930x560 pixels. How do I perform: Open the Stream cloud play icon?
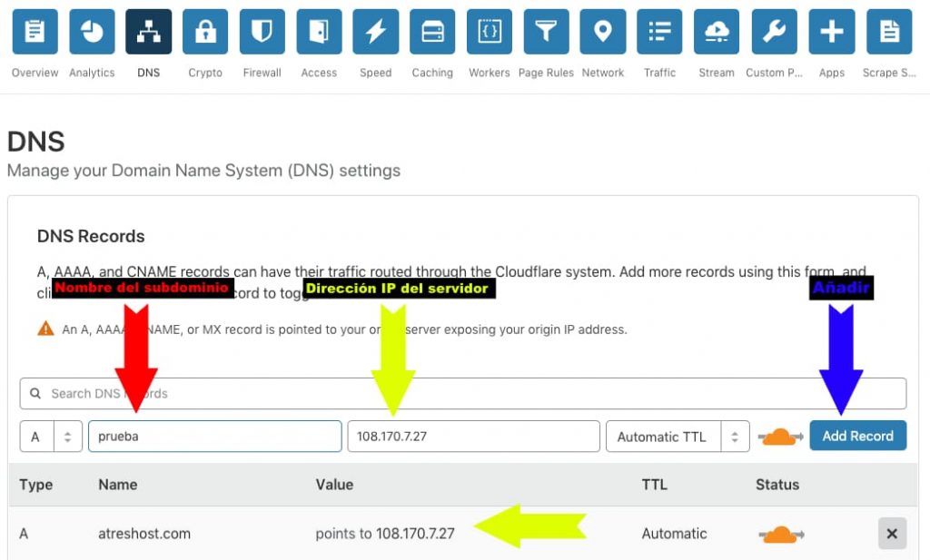point(717,32)
